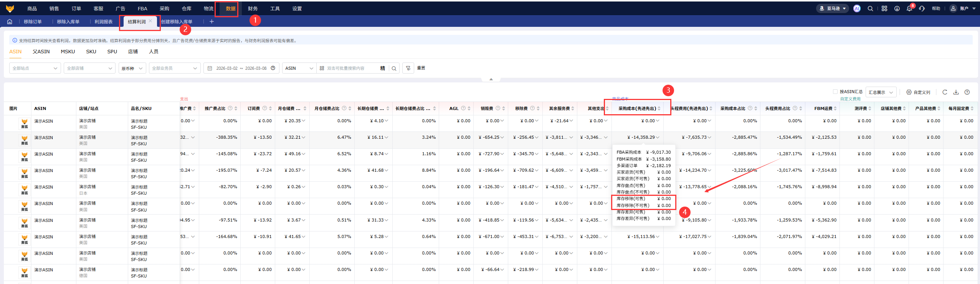
Task: Open the 全部站点 dropdown
Action: click(x=35, y=68)
